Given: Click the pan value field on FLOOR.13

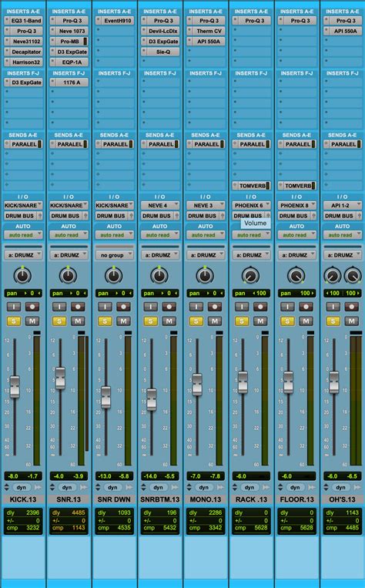Looking at the screenshot, I should coord(296,294).
